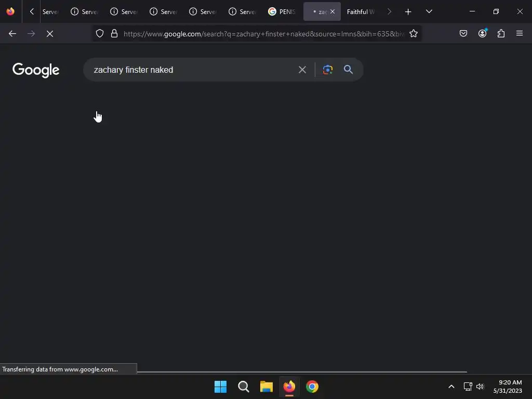The image size is (532, 399).
Task: Expand the List all tabs chevron
Action: tap(429, 11)
